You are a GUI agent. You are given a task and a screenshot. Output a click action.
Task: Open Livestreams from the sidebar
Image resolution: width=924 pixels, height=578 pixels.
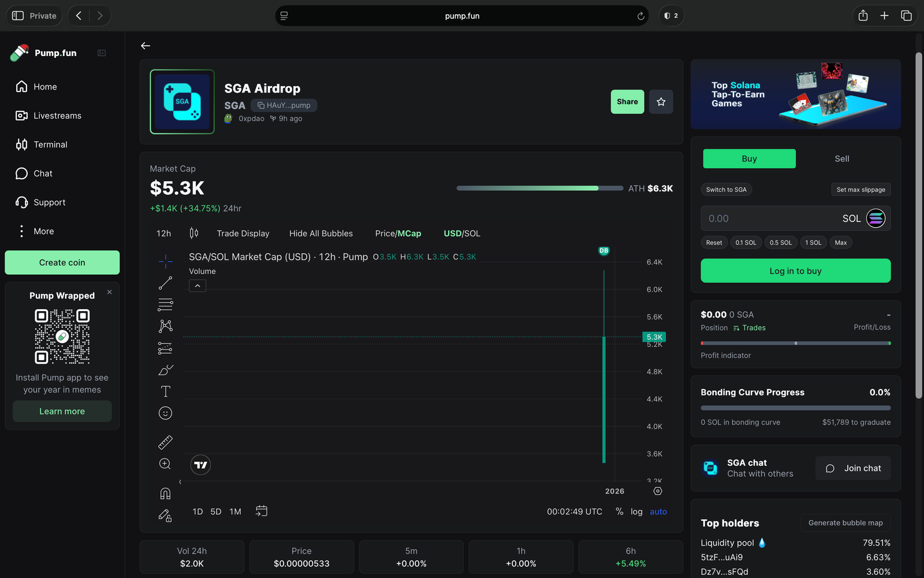pos(57,116)
